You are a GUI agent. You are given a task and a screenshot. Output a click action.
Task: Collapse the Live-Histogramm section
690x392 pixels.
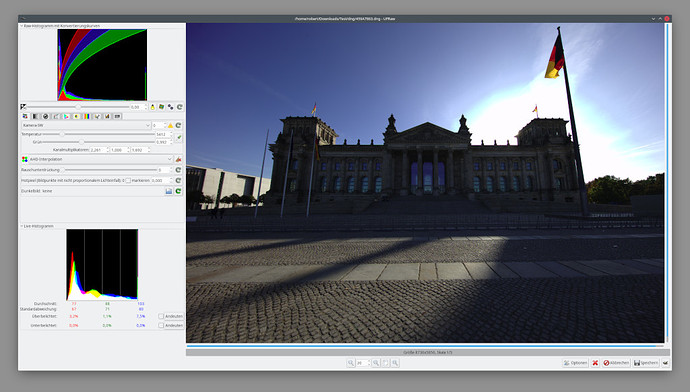pyautogui.click(x=22, y=226)
